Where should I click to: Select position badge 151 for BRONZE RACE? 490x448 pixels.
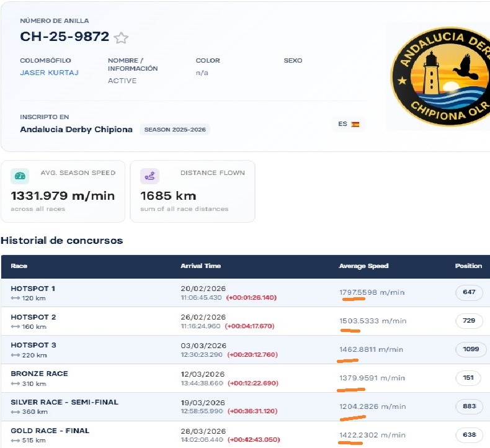coord(468,378)
